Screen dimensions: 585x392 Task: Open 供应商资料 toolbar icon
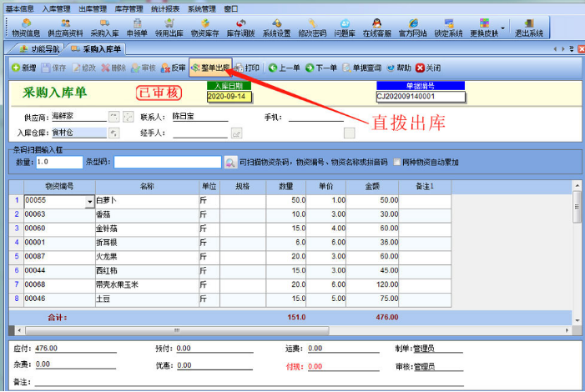click(65, 28)
